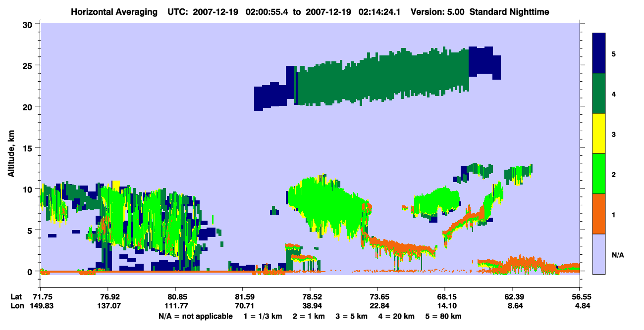
Task: Click the orange level 1 colorbar segment
Action: (x=599, y=214)
